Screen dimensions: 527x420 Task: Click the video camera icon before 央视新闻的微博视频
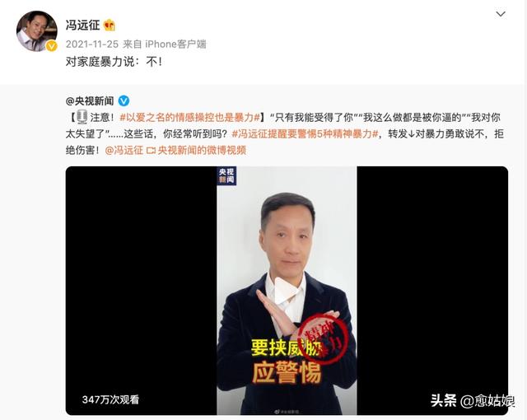pyautogui.click(x=151, y=151)
